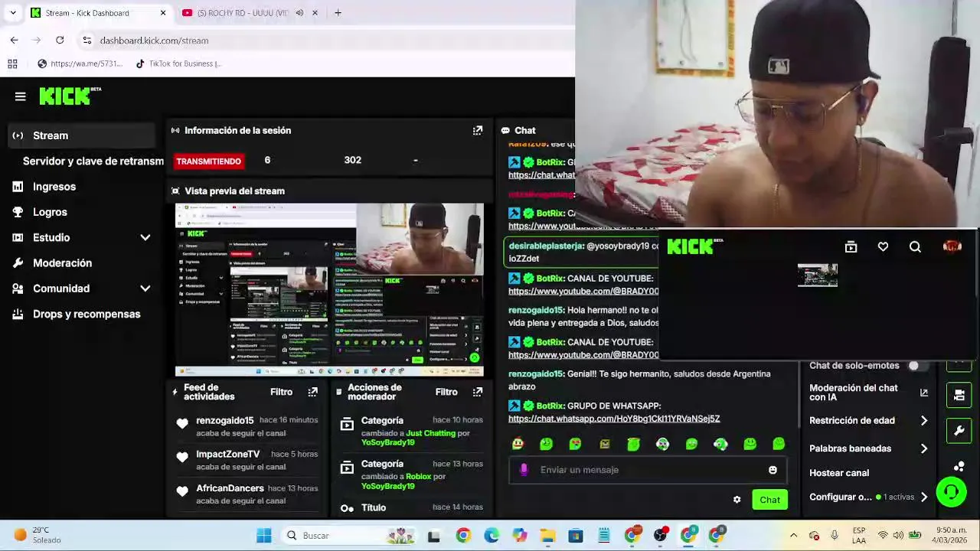Insert the last emote in the quick emote row
The width and height of the screenshot is (980, 551).
click(779, 444)
